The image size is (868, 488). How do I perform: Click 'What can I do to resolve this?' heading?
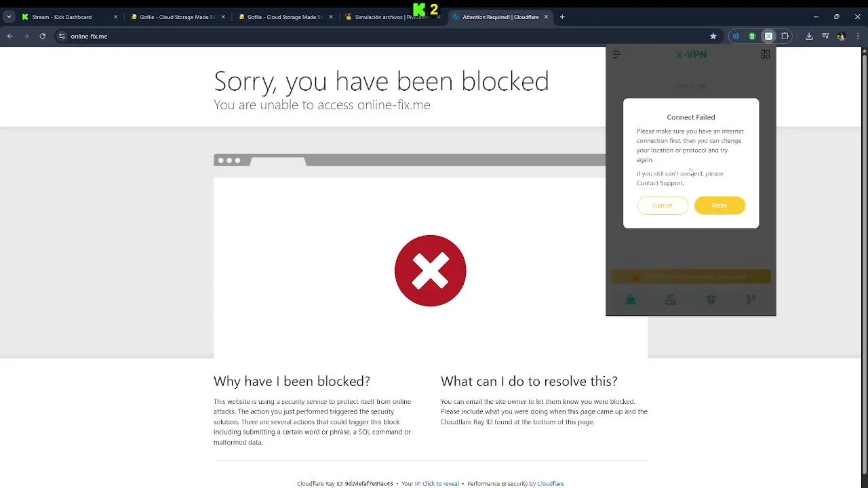click(529, 381)
